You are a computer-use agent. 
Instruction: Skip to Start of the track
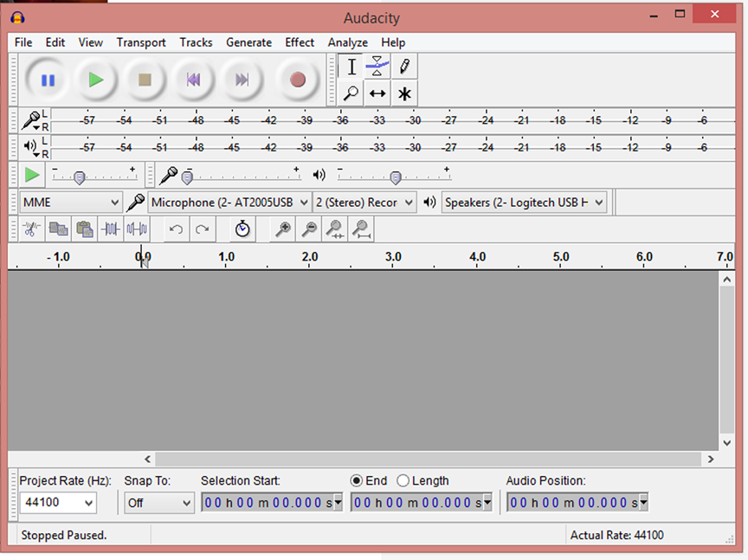click(193, 80)
